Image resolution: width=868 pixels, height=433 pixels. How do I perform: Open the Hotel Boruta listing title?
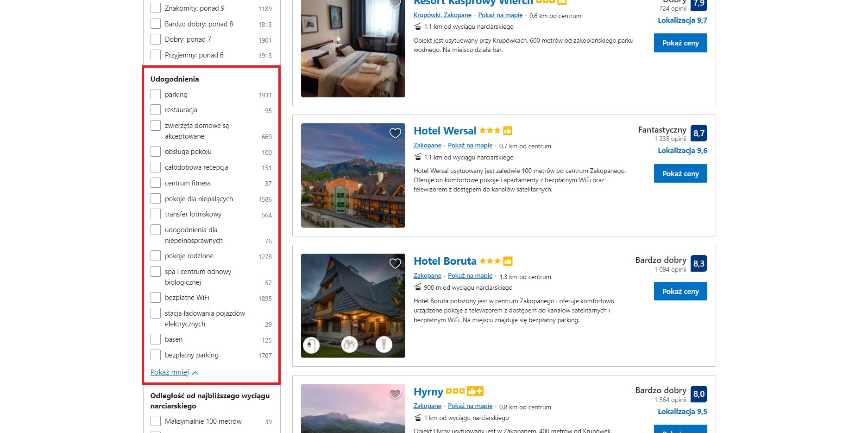(445, 261)
